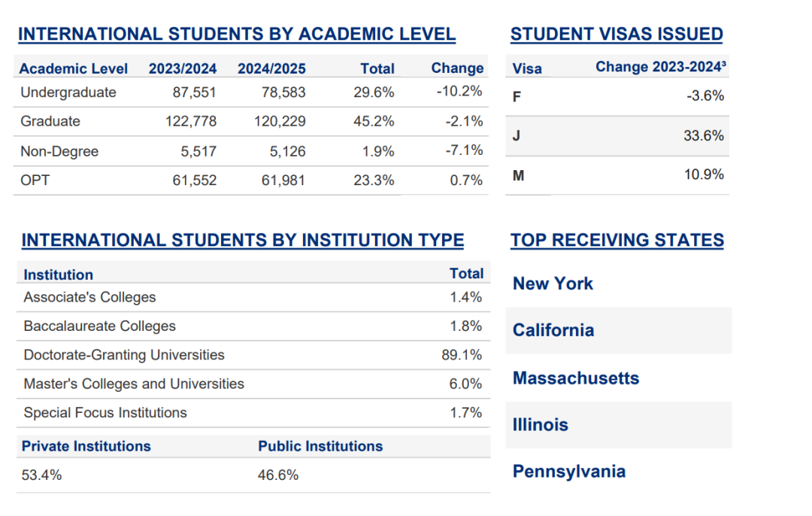The image size is (812, 516).
Task: Select the J visa row
Action: pyautogui.click(x=517, y=136)
